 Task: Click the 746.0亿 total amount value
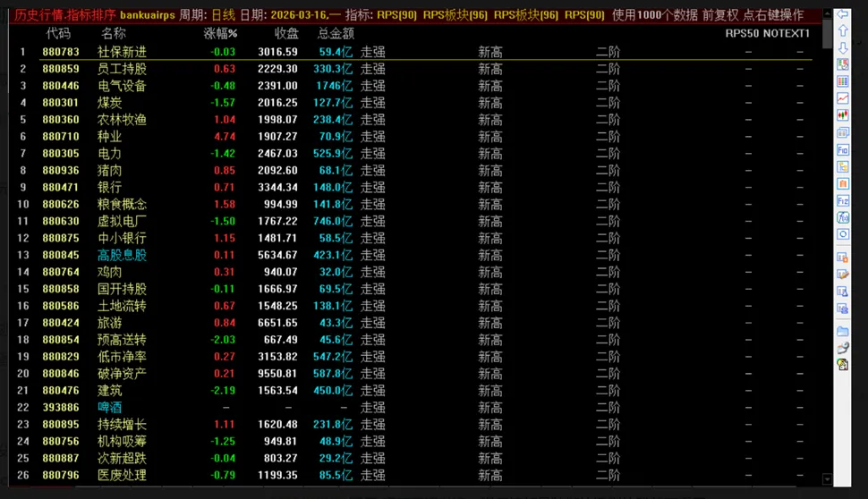(333, 221)
